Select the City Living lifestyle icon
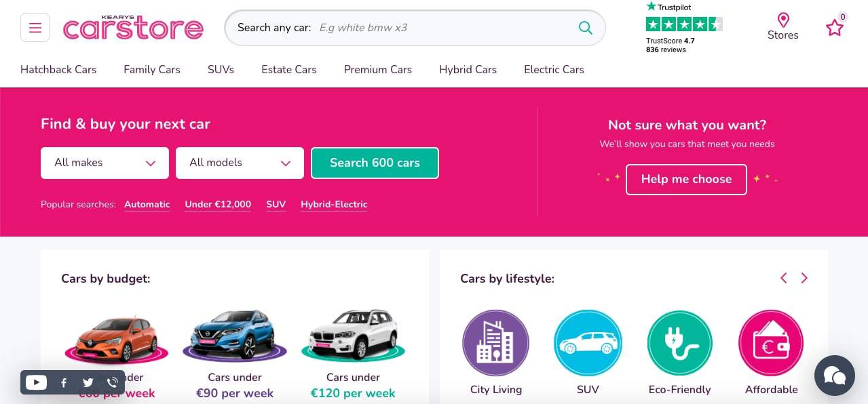 click(x=495, y=343)
